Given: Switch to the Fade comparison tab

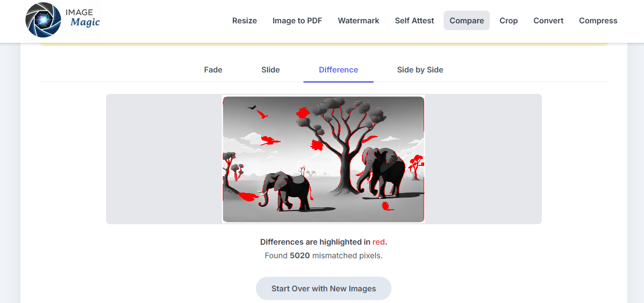Looking at the screenshot, I should 213,70.
